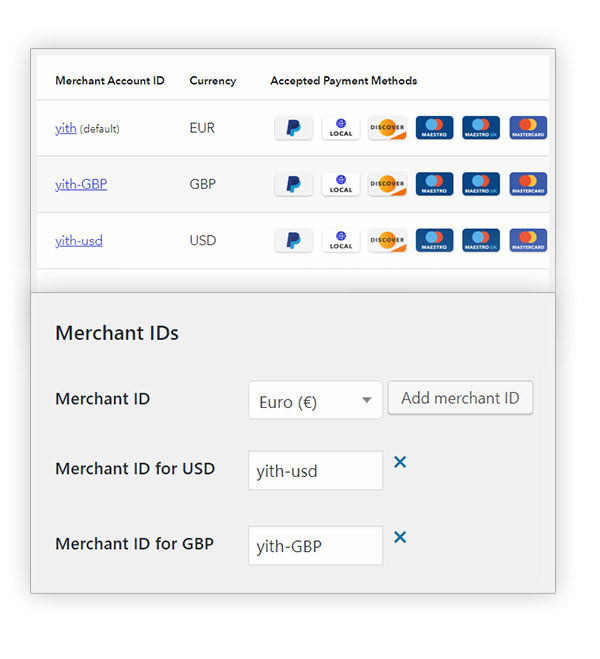
Task: Click PayPal icon in the EUR row
Action: tap(293, 128)
